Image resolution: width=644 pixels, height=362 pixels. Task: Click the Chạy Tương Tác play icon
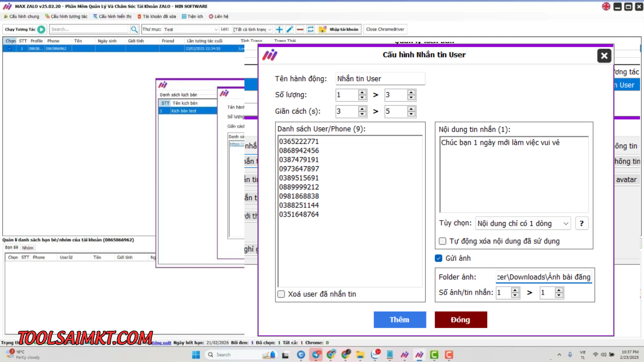(41, 29)
